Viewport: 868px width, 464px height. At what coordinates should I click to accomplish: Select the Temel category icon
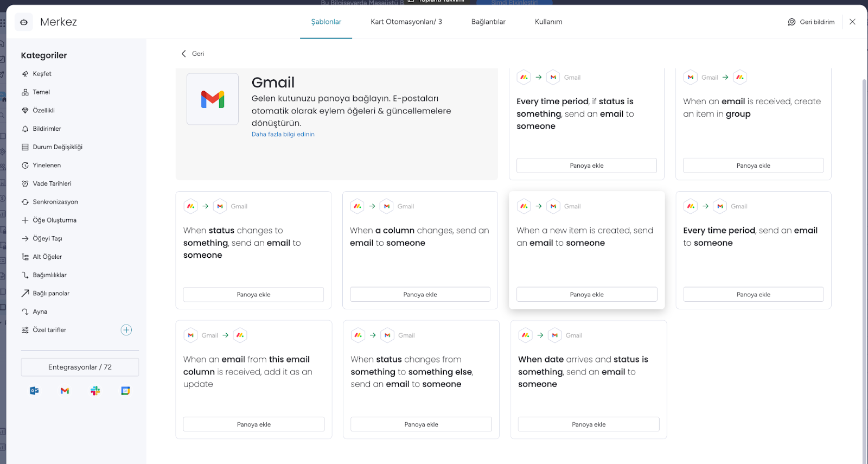[x=25, y=92]
